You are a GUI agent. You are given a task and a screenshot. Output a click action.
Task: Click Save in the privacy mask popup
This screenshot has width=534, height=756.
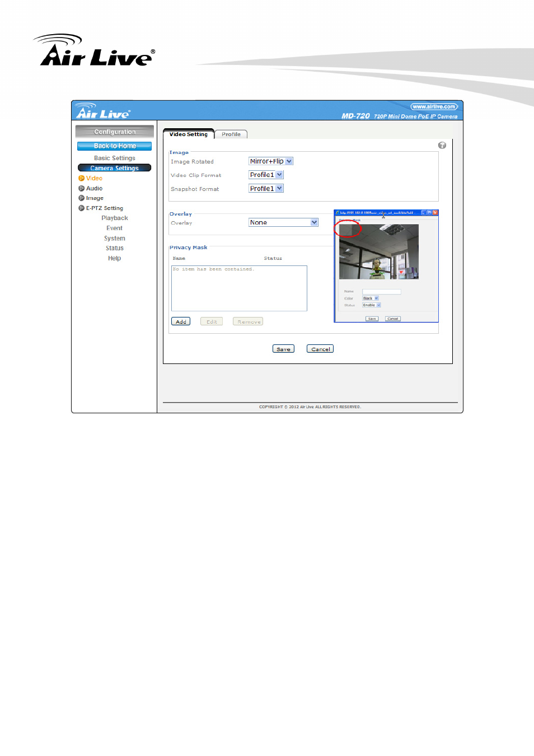[372, 319]
